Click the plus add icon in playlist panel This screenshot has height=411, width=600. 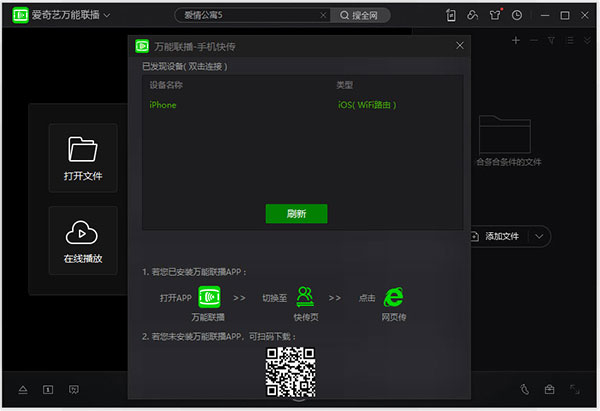pos(516,40)
